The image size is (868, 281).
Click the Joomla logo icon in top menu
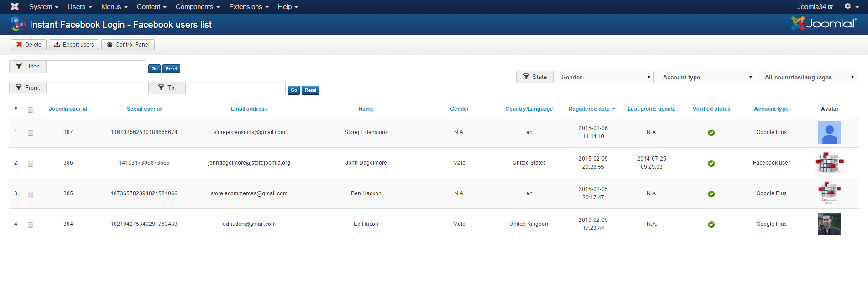15,6
